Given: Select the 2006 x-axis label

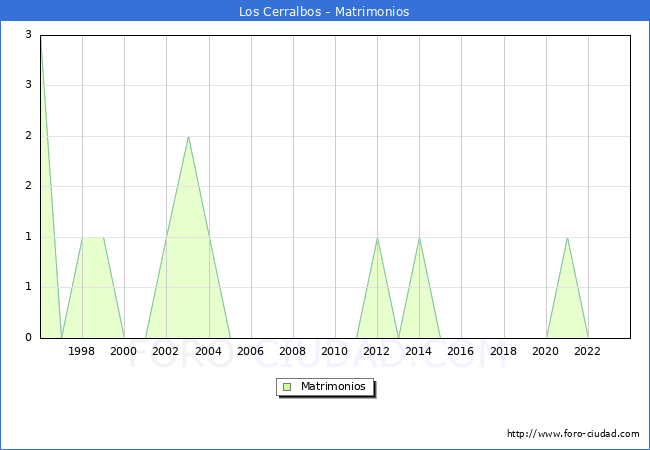Looking at the screenshot, I should coord(250,351).
